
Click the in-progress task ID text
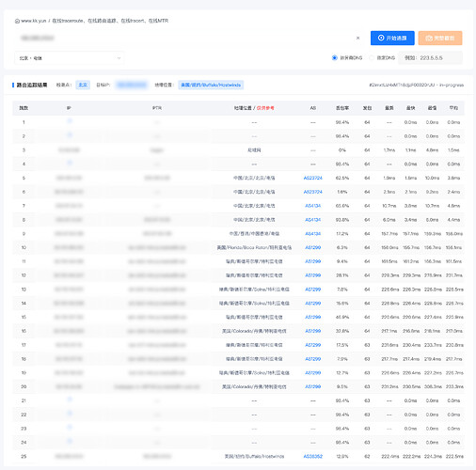tap(416, 85)
